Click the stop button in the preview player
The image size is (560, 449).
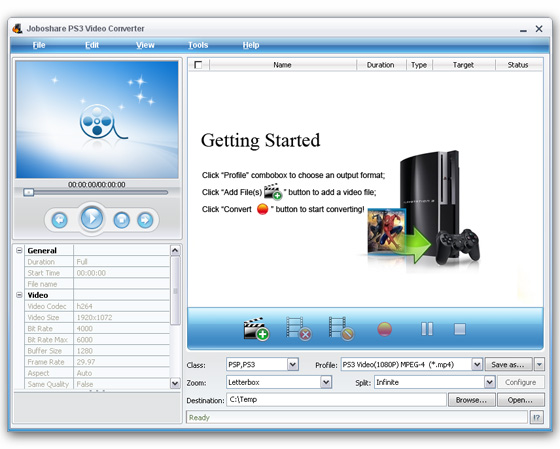(121, 220)
